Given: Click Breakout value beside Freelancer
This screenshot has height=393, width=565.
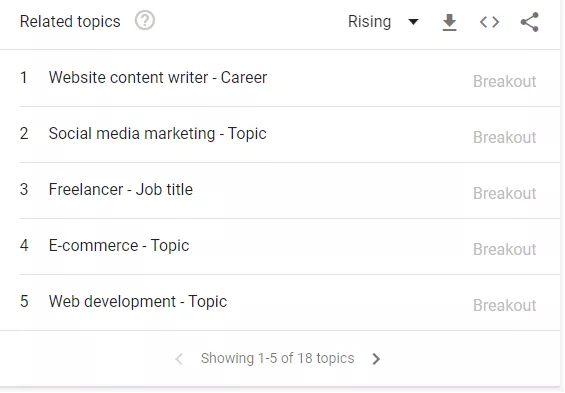Looking at the screenshot, I should point(504,193).
